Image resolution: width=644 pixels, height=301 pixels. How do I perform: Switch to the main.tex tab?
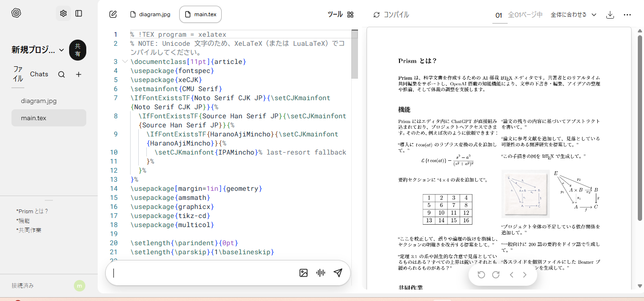coord(200,14)
